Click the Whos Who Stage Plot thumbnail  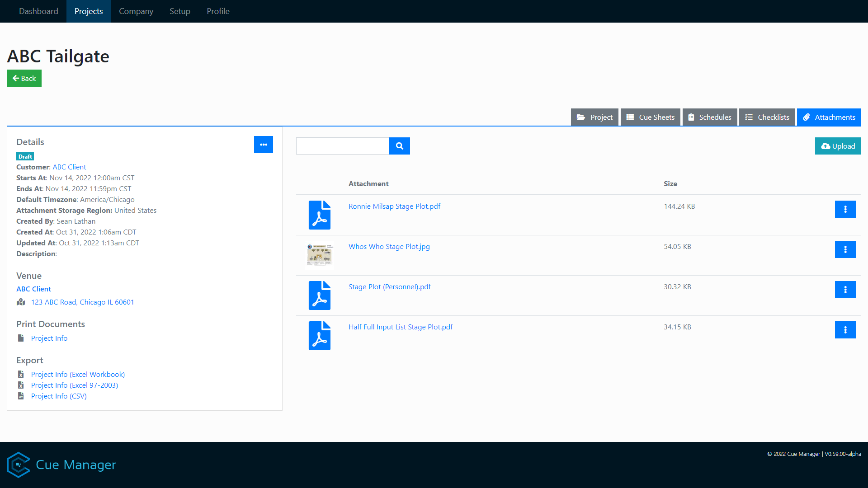[320, 255]
